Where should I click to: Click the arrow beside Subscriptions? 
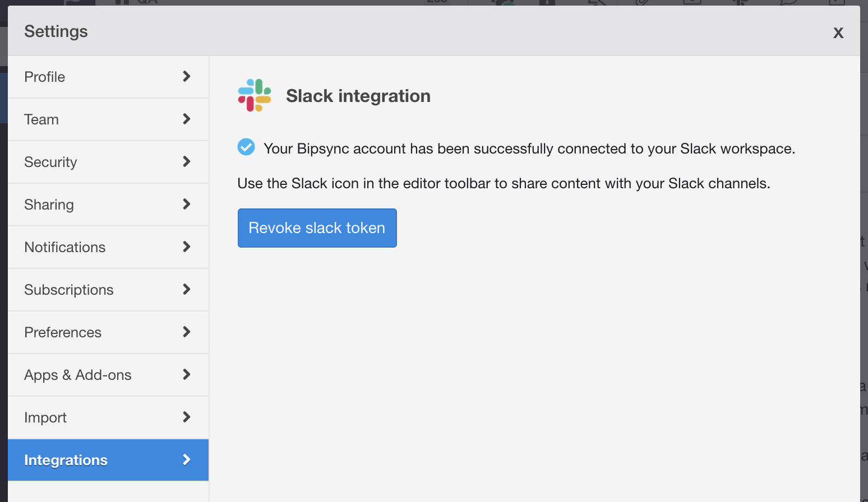(187, 289)
